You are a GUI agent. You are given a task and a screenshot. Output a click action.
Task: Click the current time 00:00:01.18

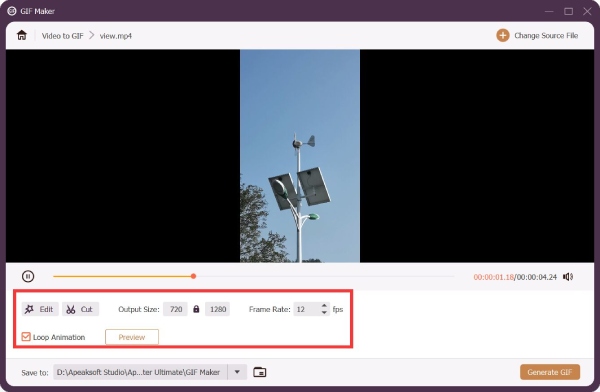pos(494,277)
